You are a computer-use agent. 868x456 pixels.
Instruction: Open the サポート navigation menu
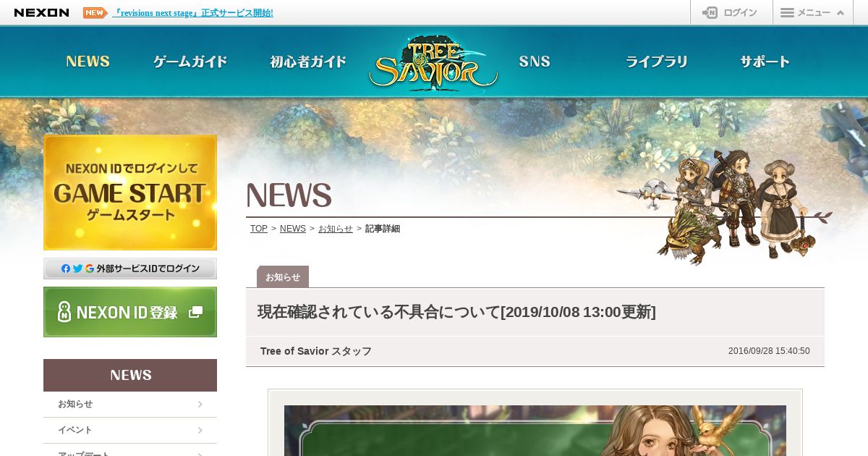[765, 62]
